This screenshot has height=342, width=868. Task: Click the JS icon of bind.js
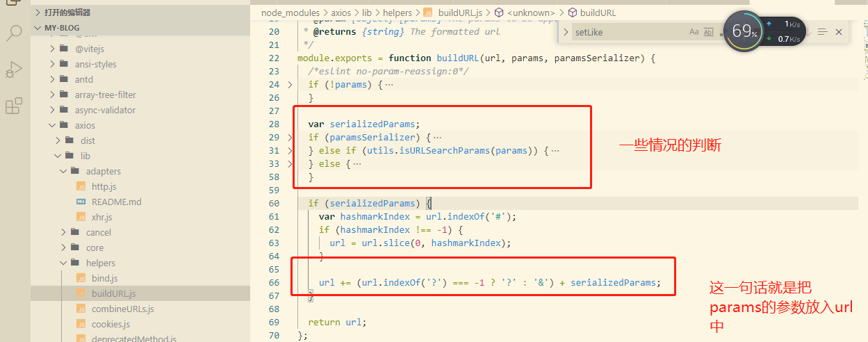(80, 278)
